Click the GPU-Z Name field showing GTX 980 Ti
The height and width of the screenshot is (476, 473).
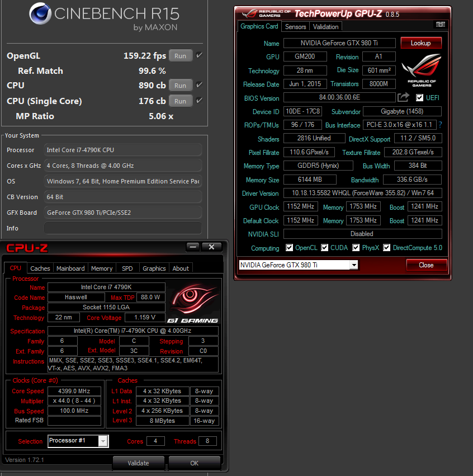tap(339, 43)
